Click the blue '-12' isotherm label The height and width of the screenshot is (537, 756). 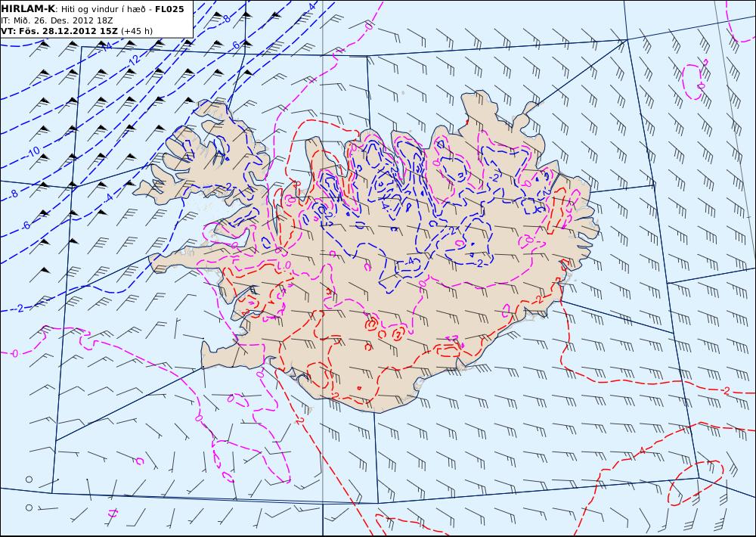(x=133, y=60)
